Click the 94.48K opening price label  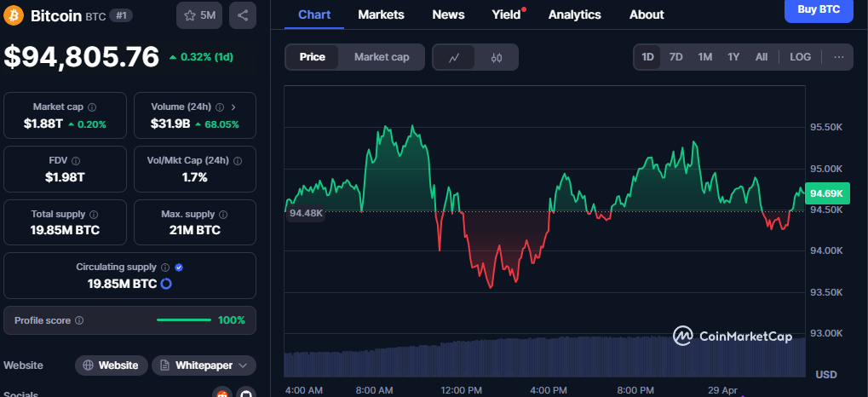pyautogui.click(x=305, y=213)
